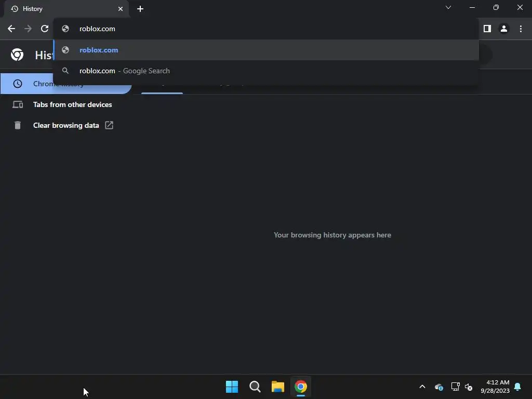Viewport: 532px width, 399px height.
Task: Click the address bar containing roblox.com
Action: (x=266, y=29)
